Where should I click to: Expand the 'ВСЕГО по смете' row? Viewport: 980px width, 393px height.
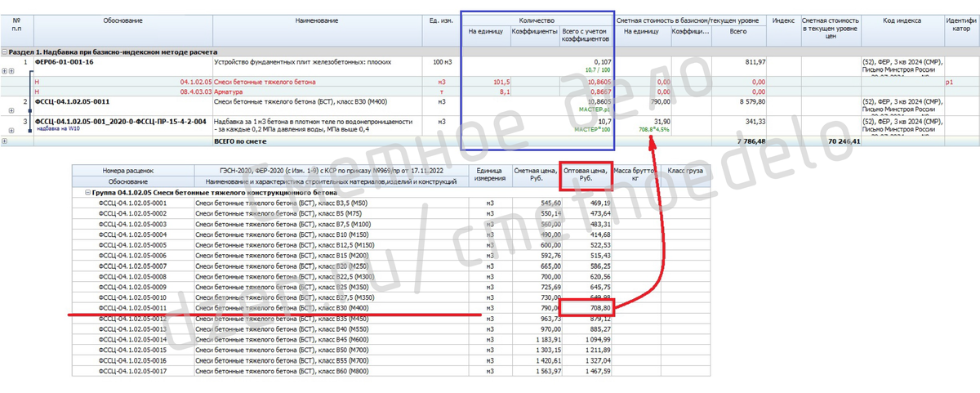point(4,141)
